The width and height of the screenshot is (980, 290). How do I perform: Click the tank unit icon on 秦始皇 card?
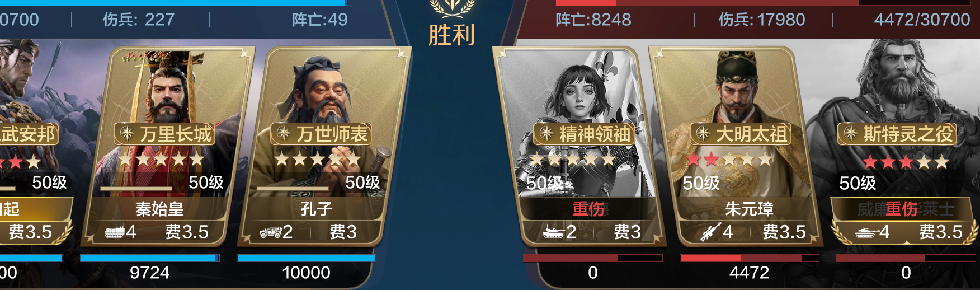pos(114,231)
